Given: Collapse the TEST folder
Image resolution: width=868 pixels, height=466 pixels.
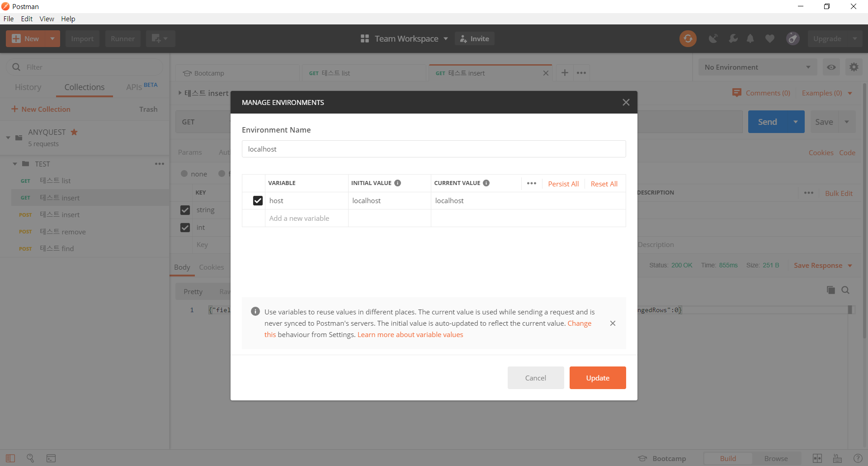Looking at the screenshot, I should coord(15,164).
